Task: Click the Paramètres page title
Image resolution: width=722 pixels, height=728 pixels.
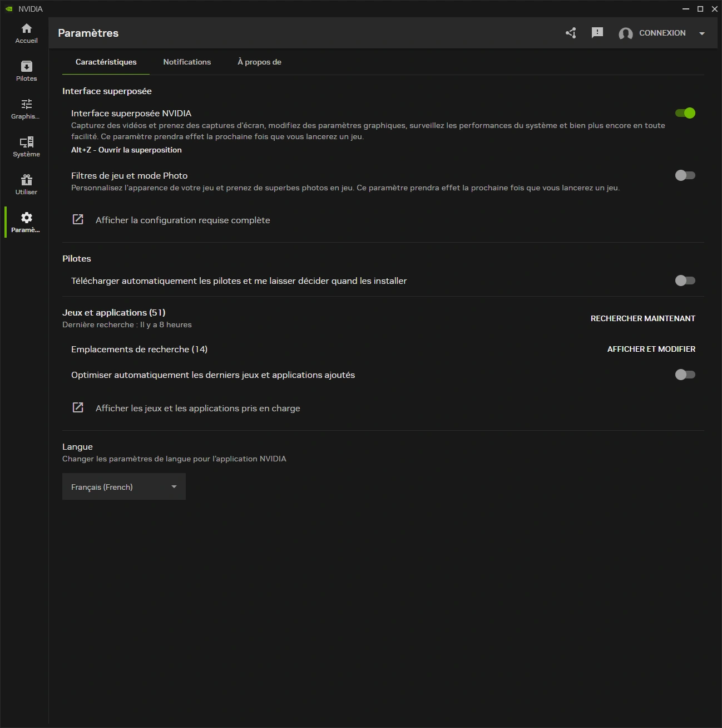Action: [88, 33]
